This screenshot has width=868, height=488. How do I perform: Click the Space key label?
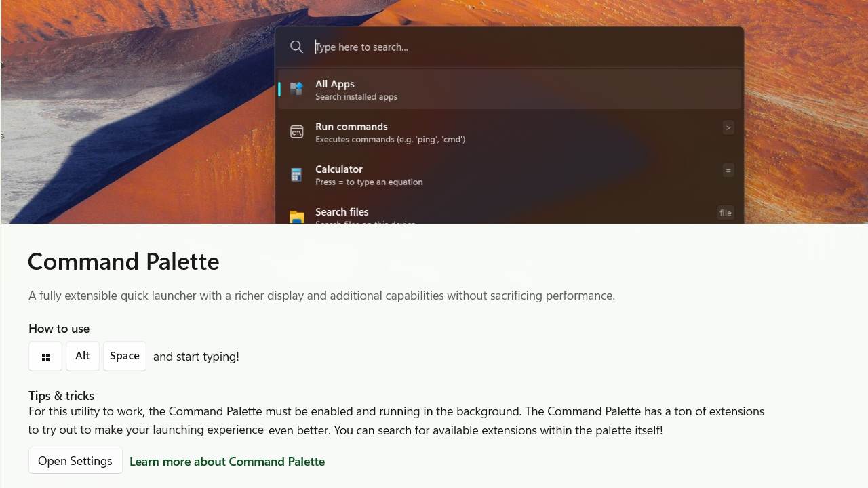click(124, 356)
